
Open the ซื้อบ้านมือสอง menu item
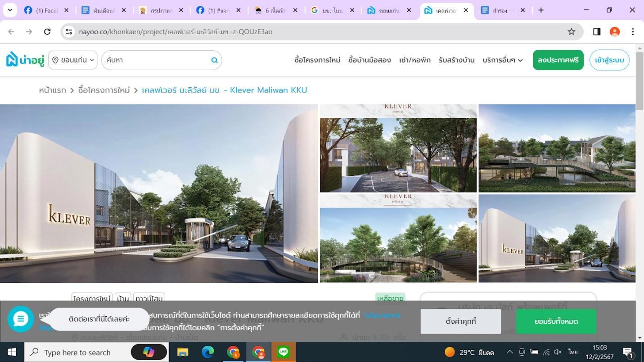369,60
